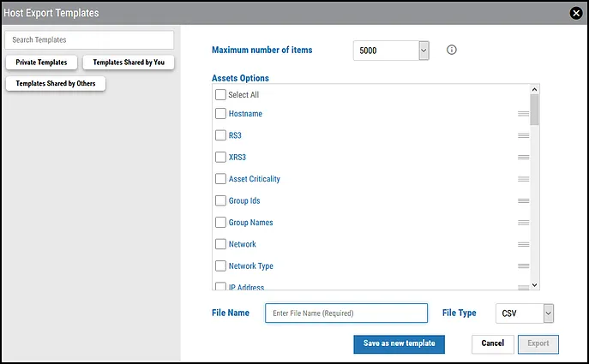Click the Assets Options scrollbar down arrow
Screen dimensions: 589x364
pyautogui.click(x=534, y=285)
